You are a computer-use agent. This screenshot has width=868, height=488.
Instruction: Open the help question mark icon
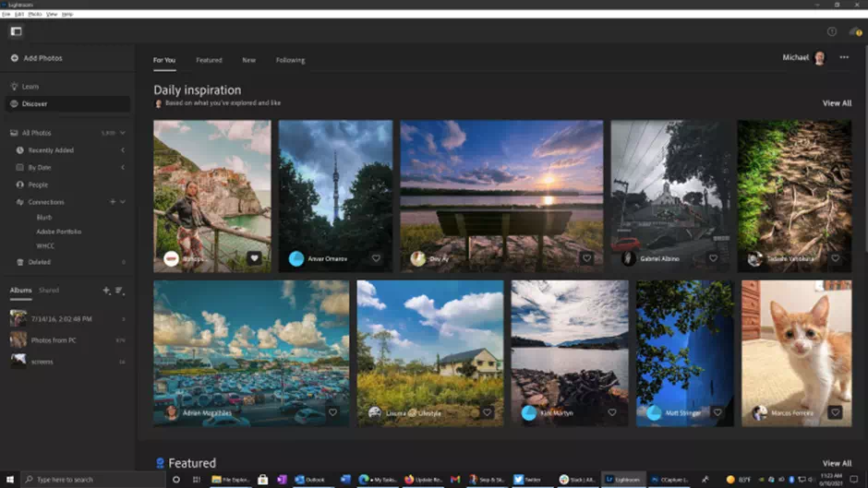(831, 32)
